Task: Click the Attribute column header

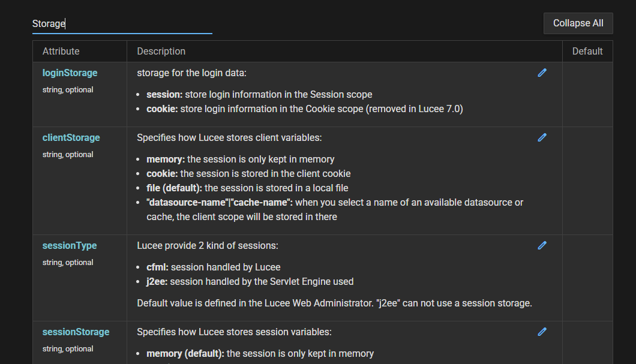Action: [61, 52]
